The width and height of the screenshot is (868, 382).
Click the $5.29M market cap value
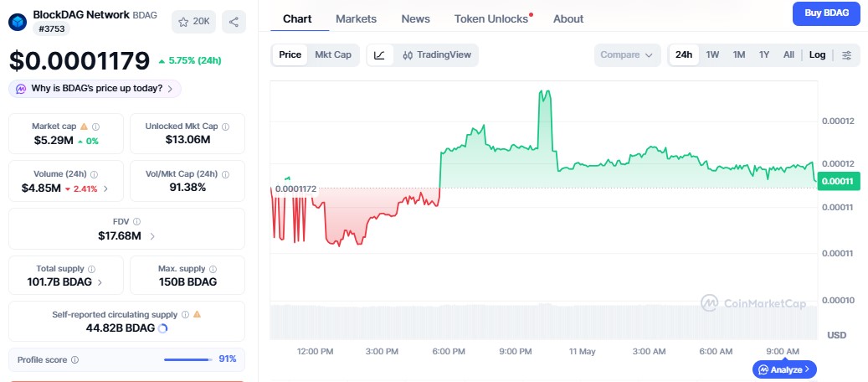coord(54,141)
